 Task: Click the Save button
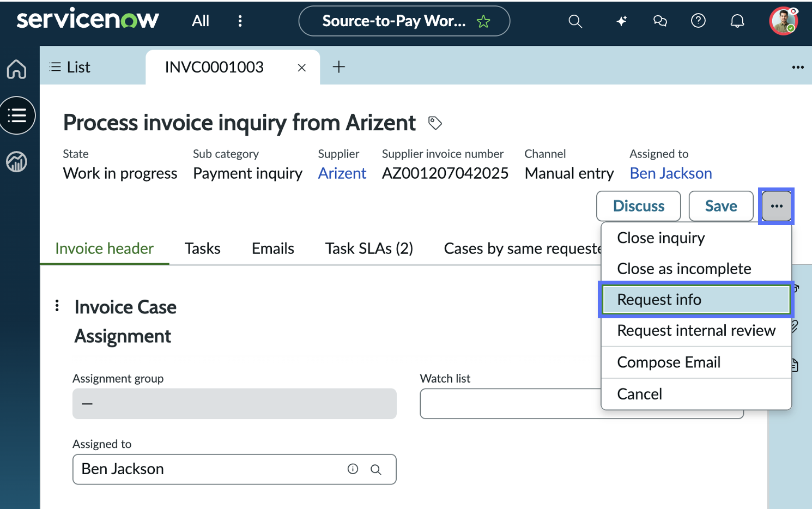coord(721,206)
